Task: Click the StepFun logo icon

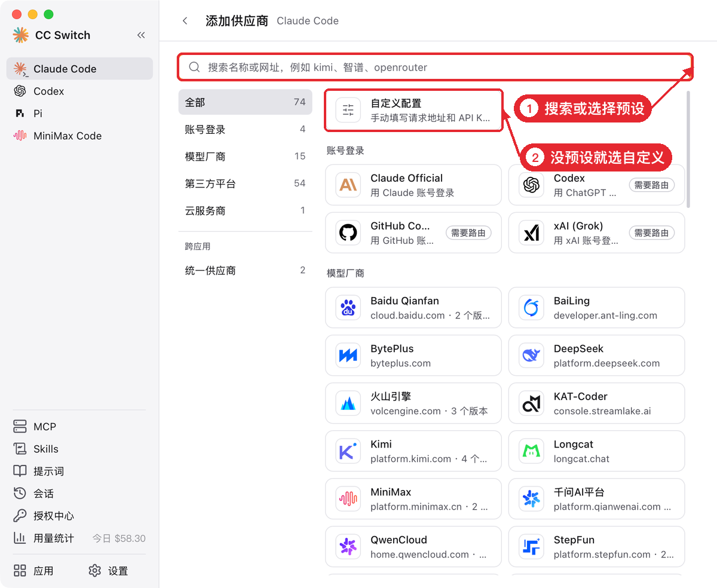Action: click(x=531, y=547)
